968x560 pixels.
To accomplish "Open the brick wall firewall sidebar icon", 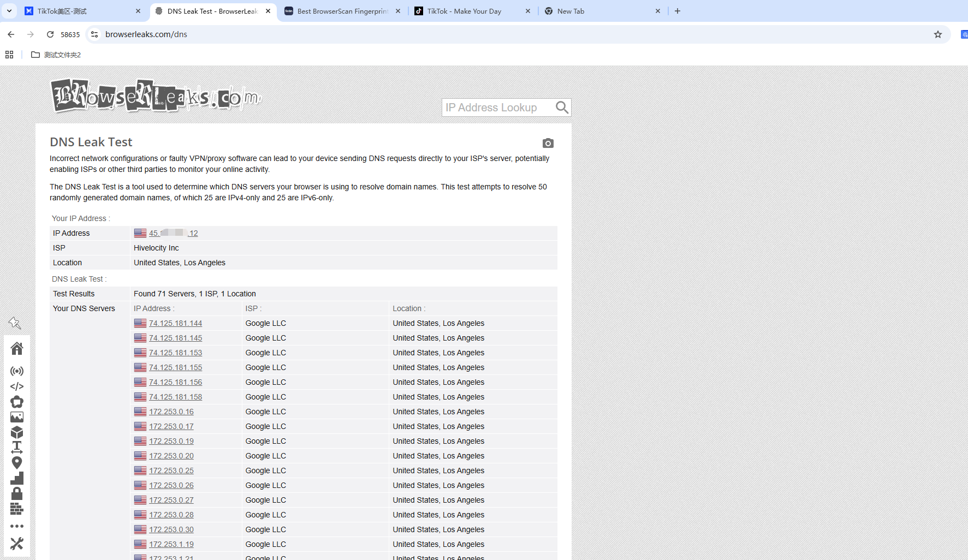I will point(17,509).
